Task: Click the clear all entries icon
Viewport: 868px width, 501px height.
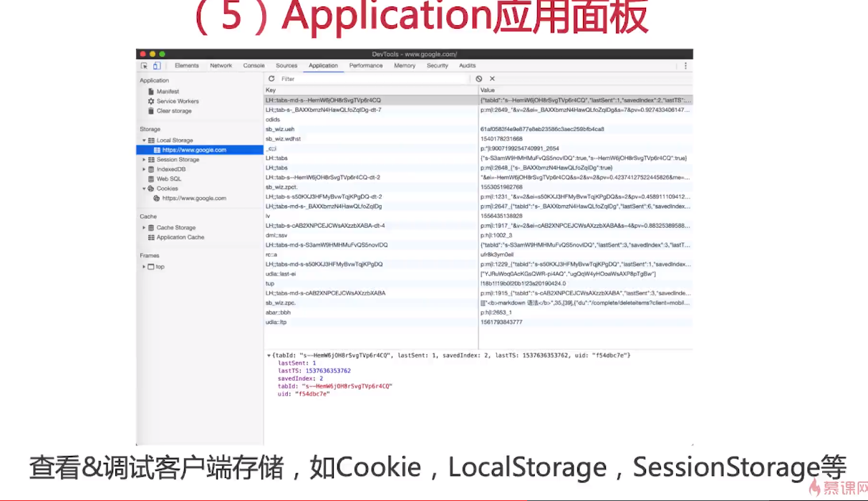Action: pyautogui.click(x=479, y=79)
